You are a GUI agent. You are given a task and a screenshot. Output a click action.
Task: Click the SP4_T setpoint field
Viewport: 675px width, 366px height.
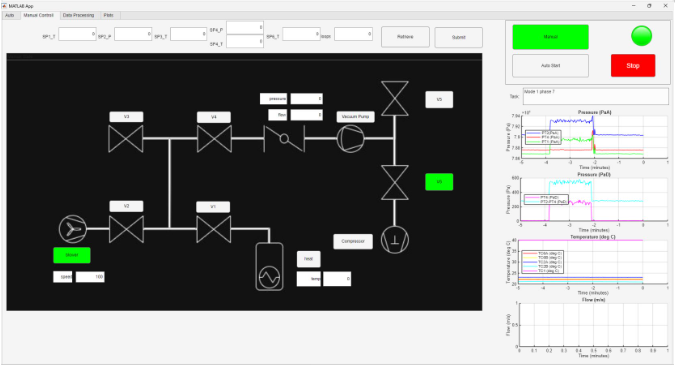point(245,41)
